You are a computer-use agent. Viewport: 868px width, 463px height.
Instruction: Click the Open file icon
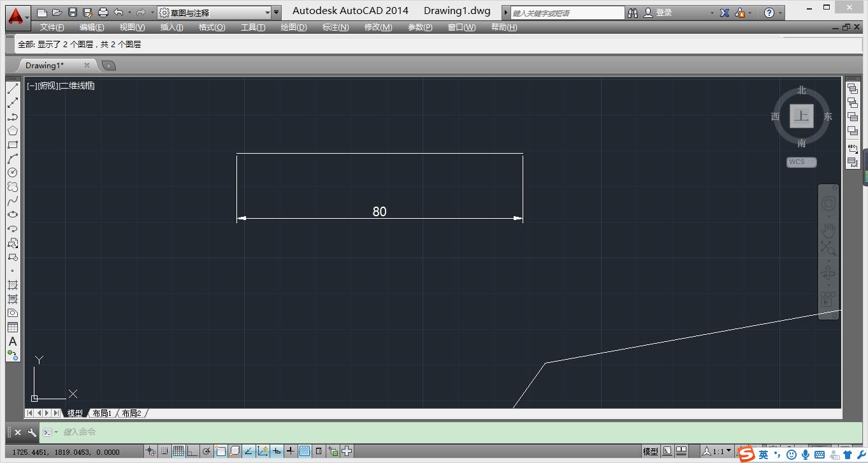click(57, 12)
